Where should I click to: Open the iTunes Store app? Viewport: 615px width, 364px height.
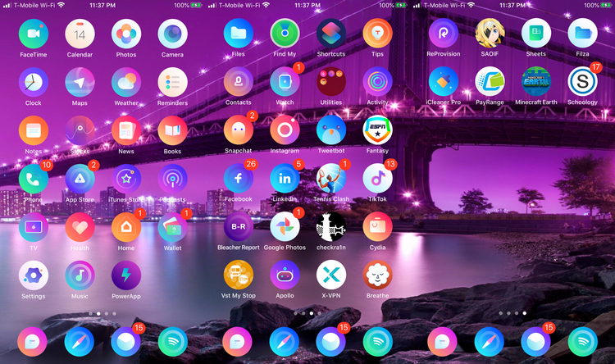[126, 179]
